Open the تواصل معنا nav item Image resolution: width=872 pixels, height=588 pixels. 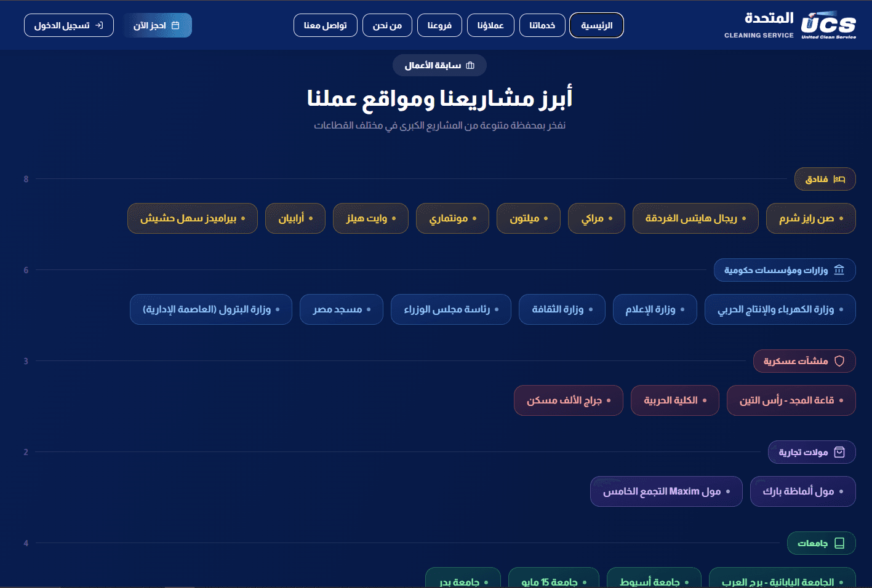pos(326,25)
